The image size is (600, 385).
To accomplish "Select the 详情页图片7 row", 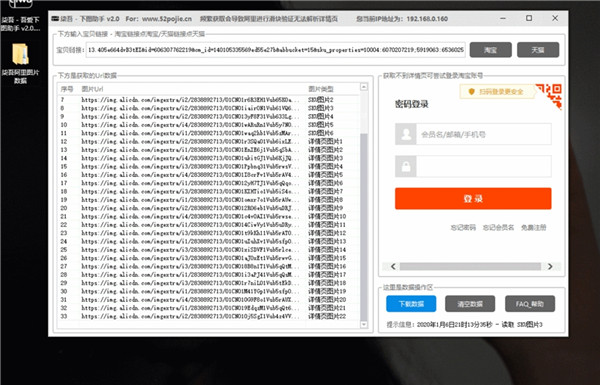I will pyautogui.click(x=209, y=191).
